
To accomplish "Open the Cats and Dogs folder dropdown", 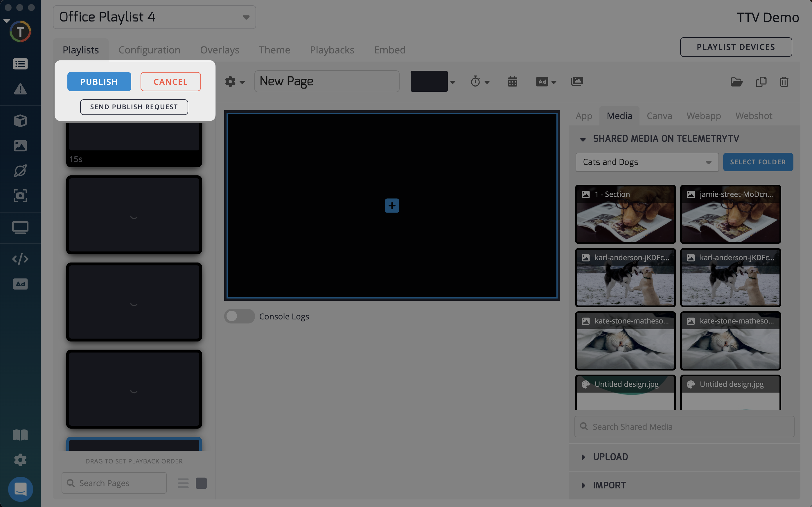I will (x=646, y=162).
